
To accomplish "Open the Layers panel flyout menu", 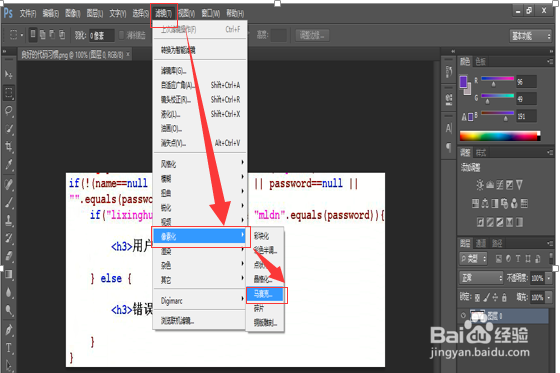I will [x=550, y=243].
